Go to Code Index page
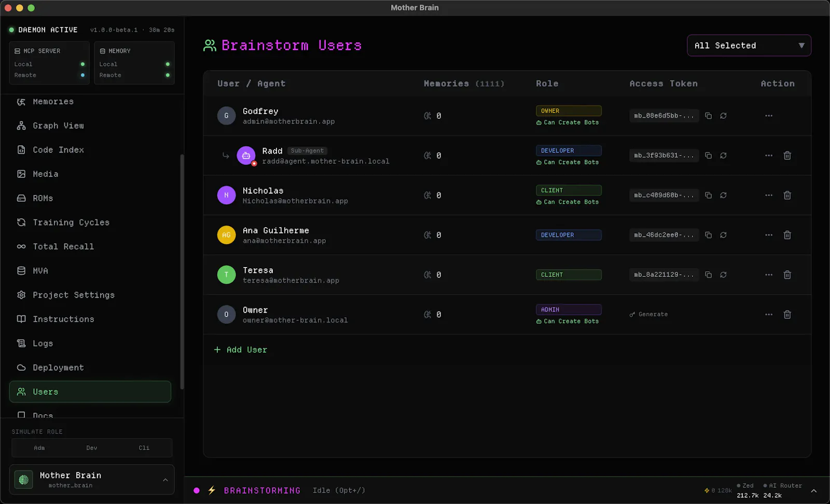This screenshot has height=504, width=830. [90, 150]
